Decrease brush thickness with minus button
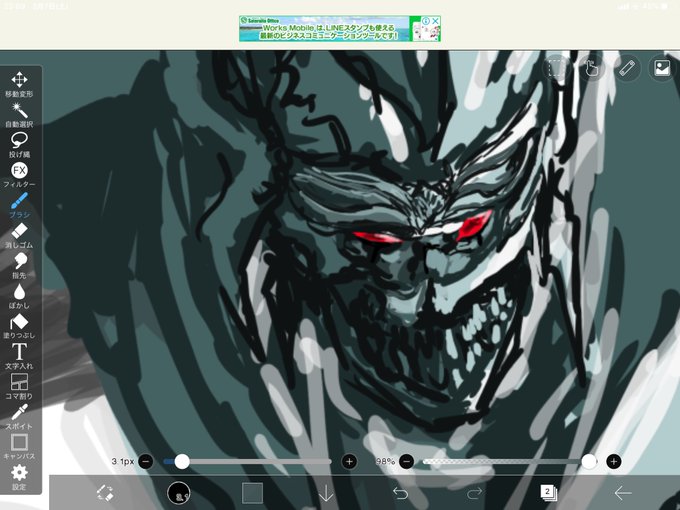Image resolution: width=680 pixels, height=510 pixels. (146, 461)
